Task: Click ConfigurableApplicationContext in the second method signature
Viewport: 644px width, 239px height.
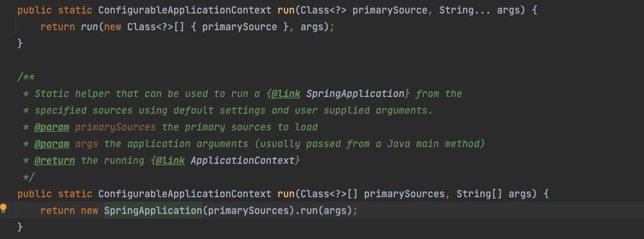Action: (x=185, y=193)
